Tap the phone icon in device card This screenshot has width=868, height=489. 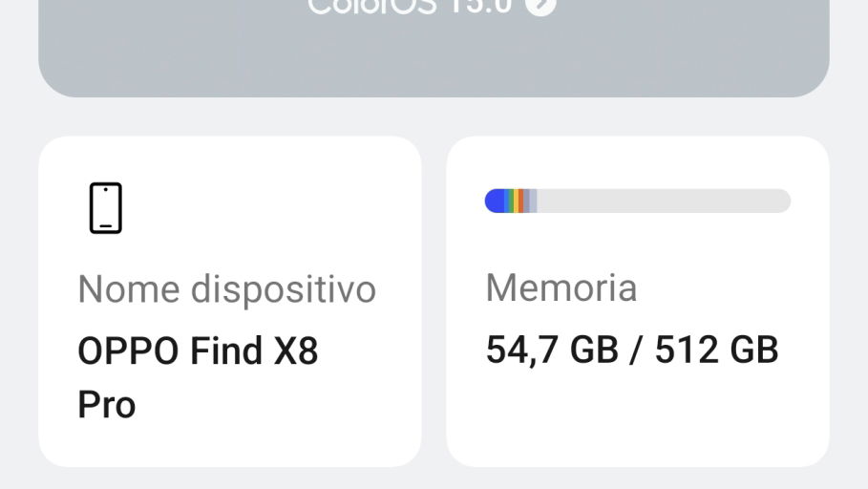click(x=106, y=207)
